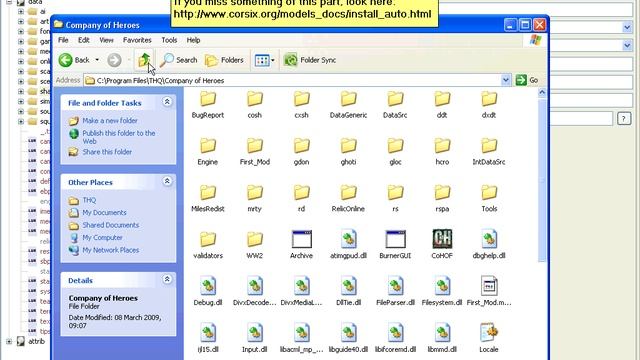Select the cosh folder
Image resolution: width=640 pixels, height=360 pixels.
[255, 105]
